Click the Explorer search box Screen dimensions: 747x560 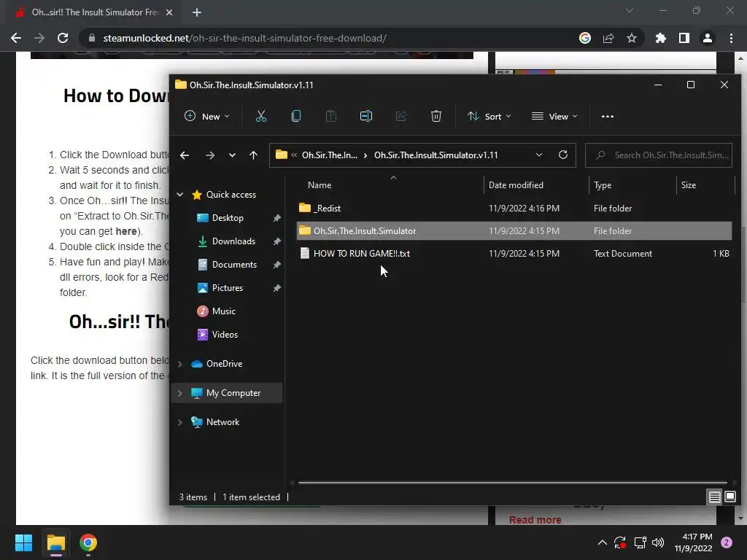659,155
